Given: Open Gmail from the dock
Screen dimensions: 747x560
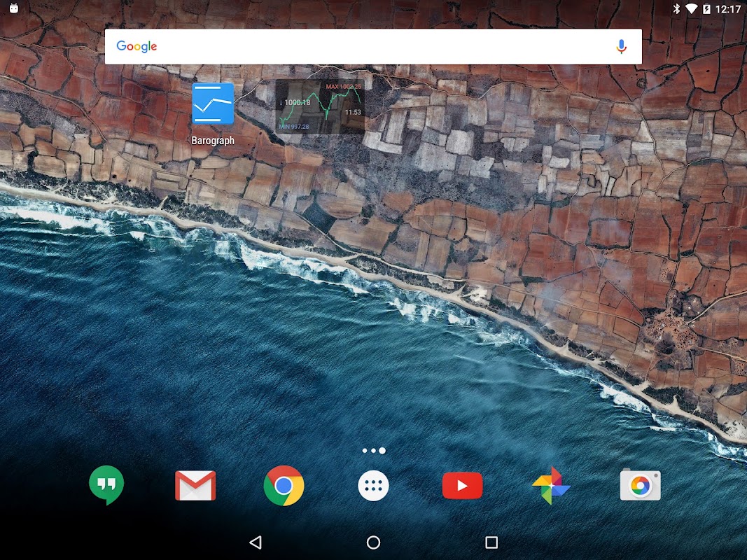Looking at the screenshot, I should 195,485.
